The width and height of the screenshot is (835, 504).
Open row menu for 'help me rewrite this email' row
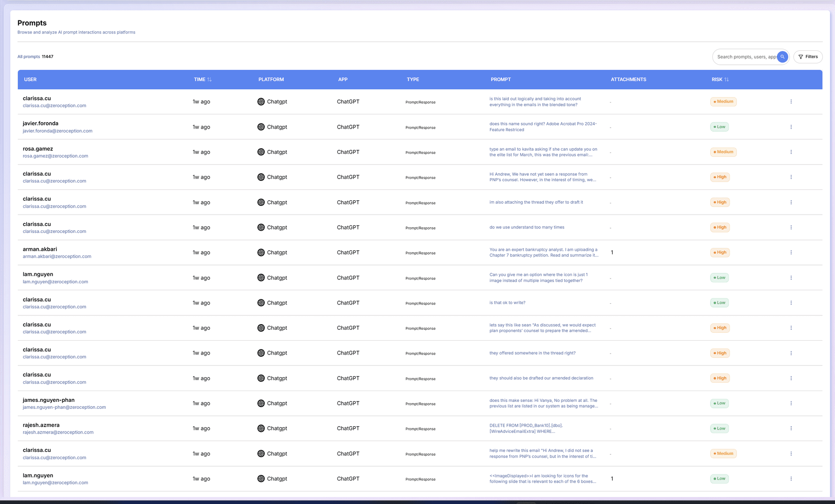click(791, 454)
